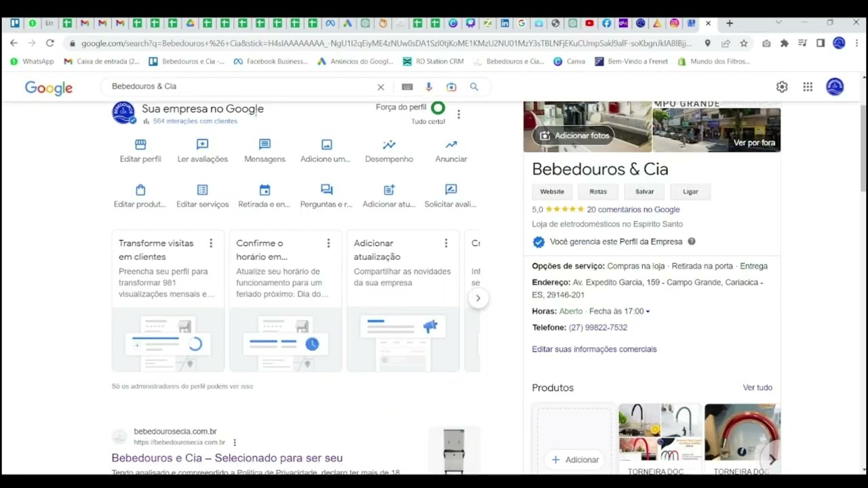
Task: Open more options next to Força do perfil
Action: [x=458, y=115]
